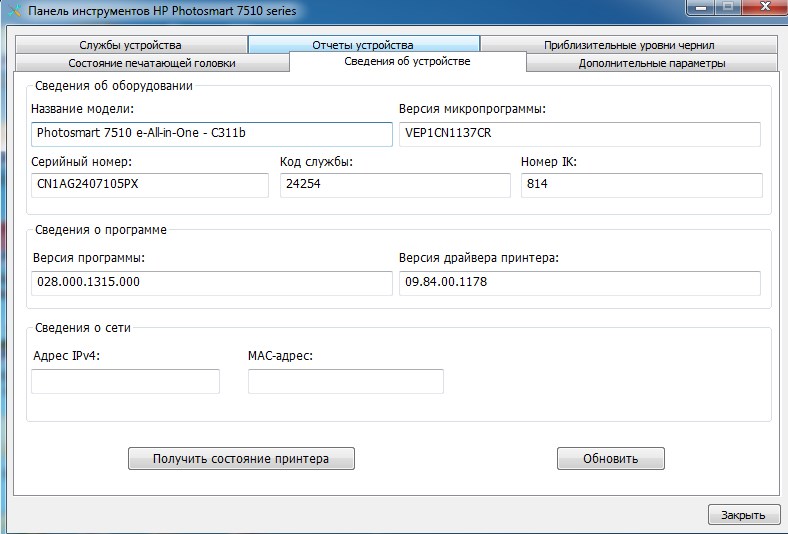Click Версия драйвера принтера field

point(579,283)
